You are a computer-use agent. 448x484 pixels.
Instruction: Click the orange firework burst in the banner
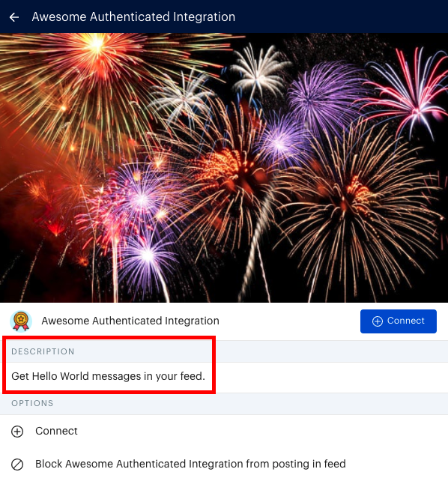(97, 44)
